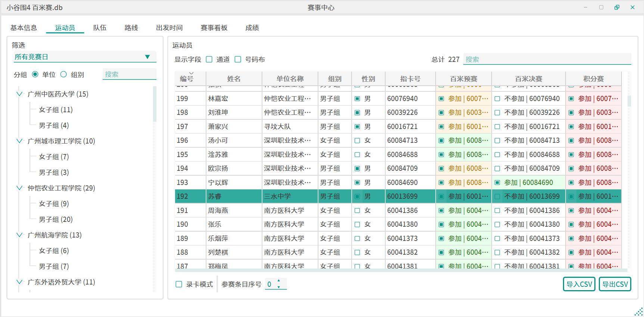Toggle the 性别 checkbox for 汤小可 row
This screenshot has width=644, height=317.
357,141
